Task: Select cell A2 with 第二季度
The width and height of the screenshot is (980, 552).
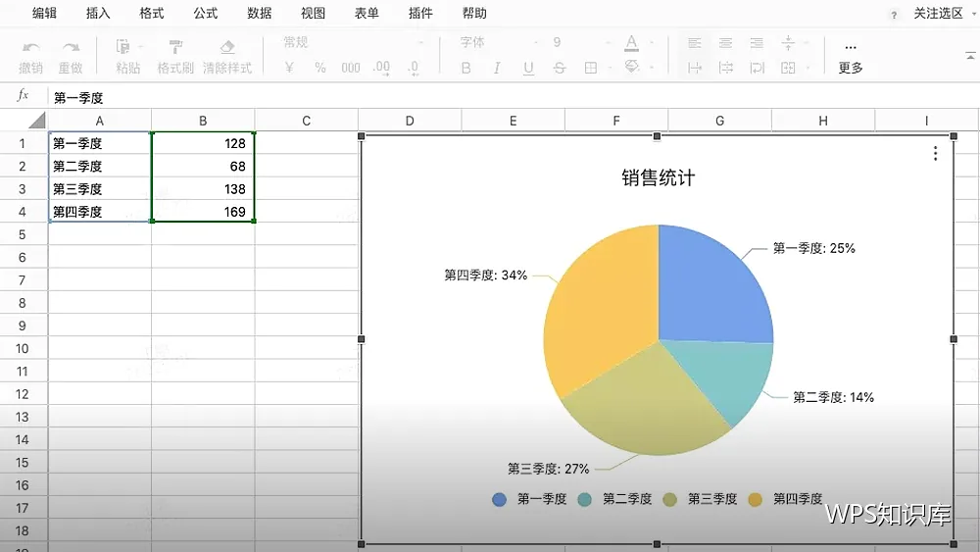Action: tap(100, 167)
